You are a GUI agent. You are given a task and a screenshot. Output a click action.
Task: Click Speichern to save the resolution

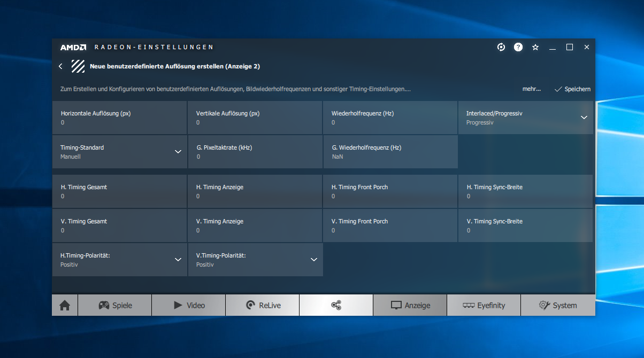pos(572,89)
